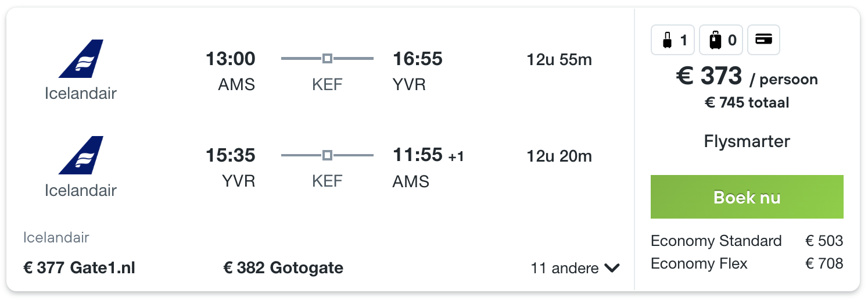Screen dimensions: 868x300
Task: Click the return flight Icelandair logo
Action: 81,155
